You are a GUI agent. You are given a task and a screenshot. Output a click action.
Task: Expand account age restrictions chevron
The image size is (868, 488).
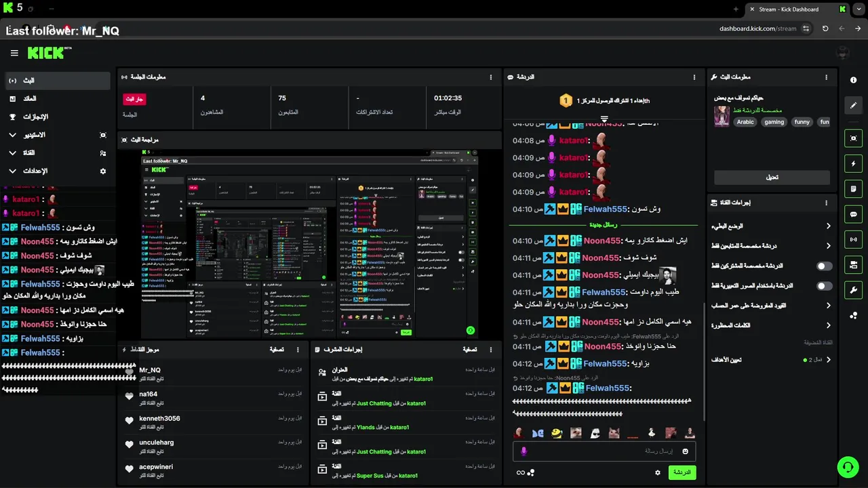[x=828, y=306]
